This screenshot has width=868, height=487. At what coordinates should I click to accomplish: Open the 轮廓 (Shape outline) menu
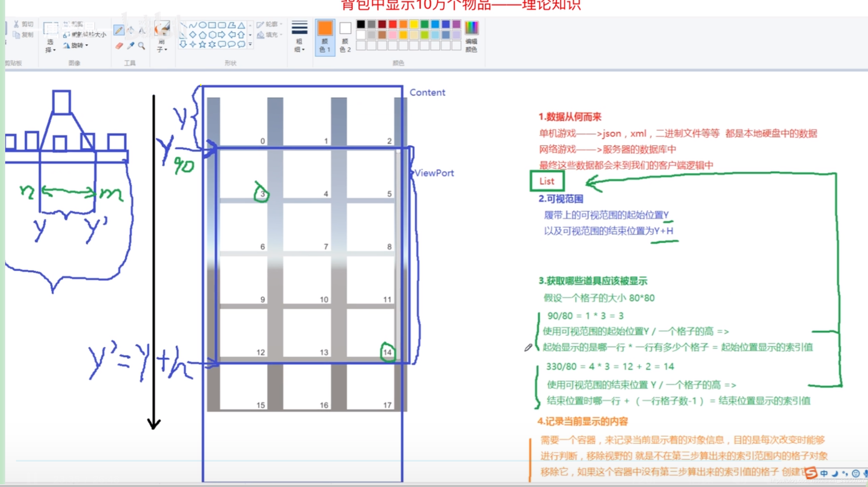coord(270,24)
